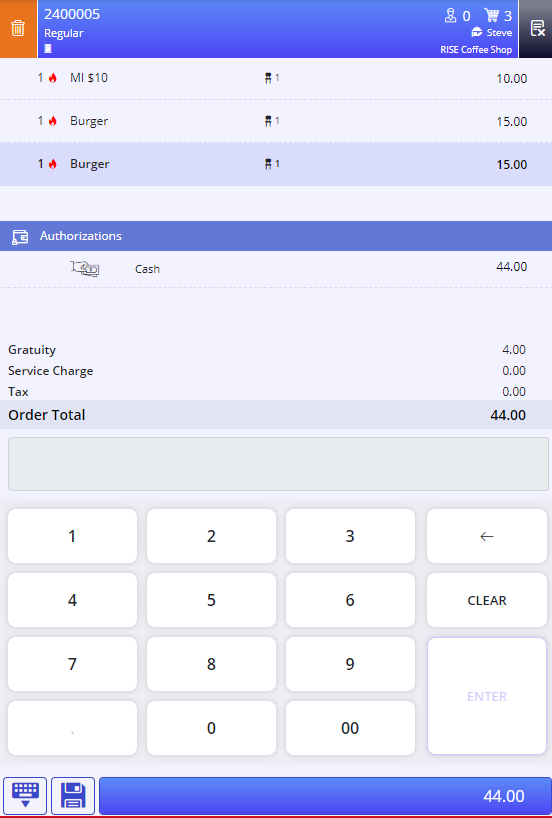Hide the keypad using the keyboard icon
The width and height of the screenshot is (552, 818).
25,796
